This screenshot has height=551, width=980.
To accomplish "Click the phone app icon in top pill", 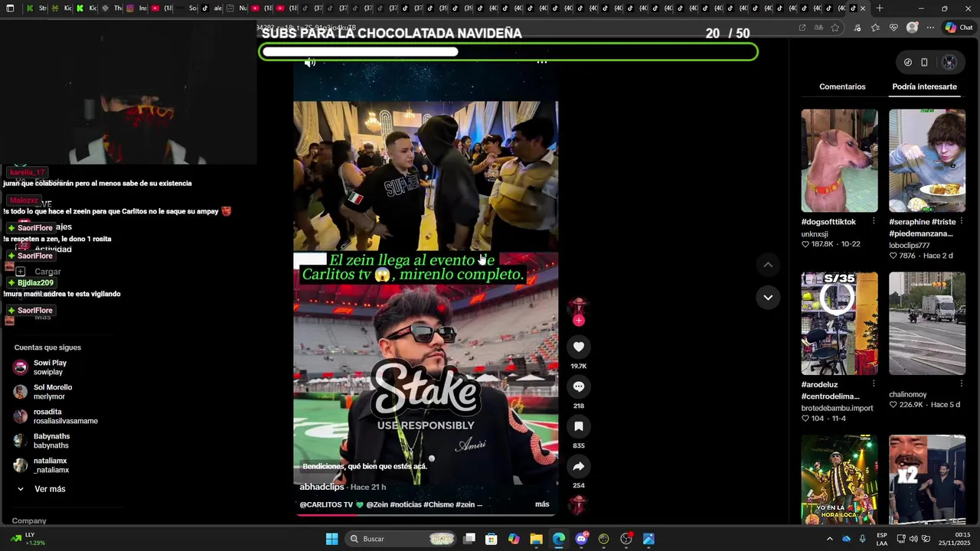I will [x=924, y=62].
